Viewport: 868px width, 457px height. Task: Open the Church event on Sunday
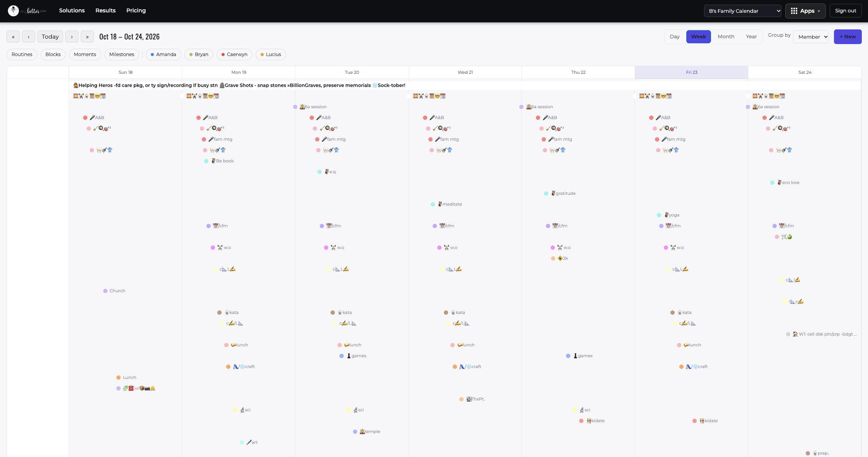point(114,291)
